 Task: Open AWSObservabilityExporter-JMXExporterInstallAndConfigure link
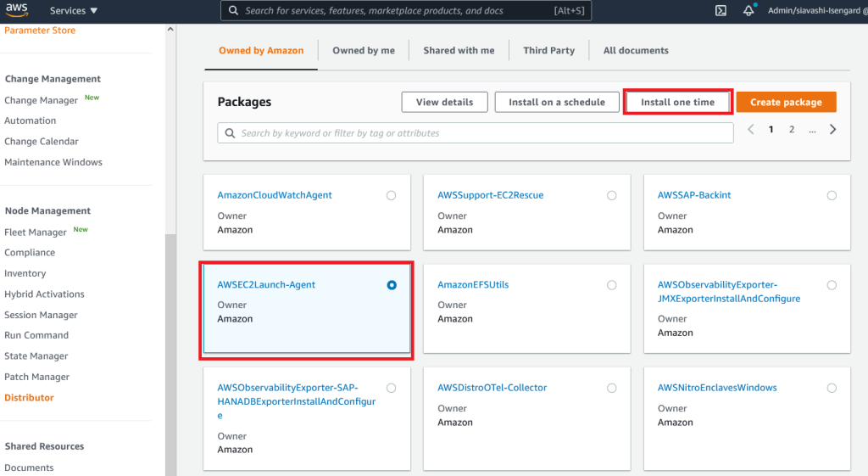(x=728, y=292)
